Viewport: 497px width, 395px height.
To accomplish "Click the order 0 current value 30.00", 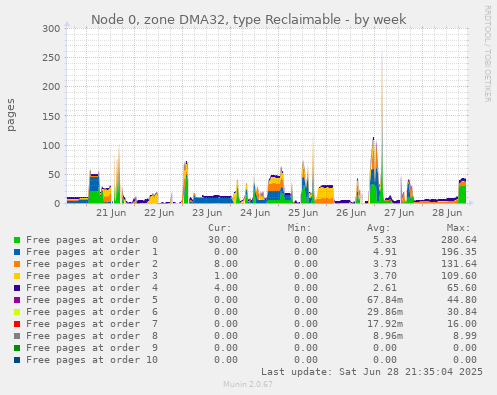I will 223,240.
